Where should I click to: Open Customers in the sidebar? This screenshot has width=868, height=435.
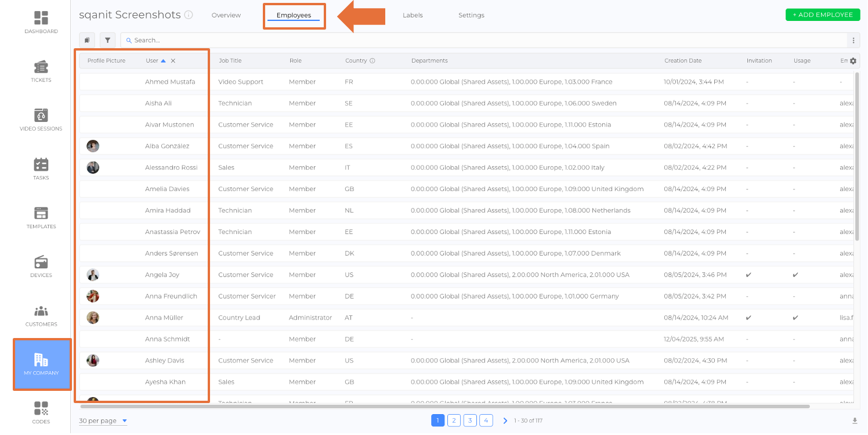pyautogui.click(x=41, y=311)
